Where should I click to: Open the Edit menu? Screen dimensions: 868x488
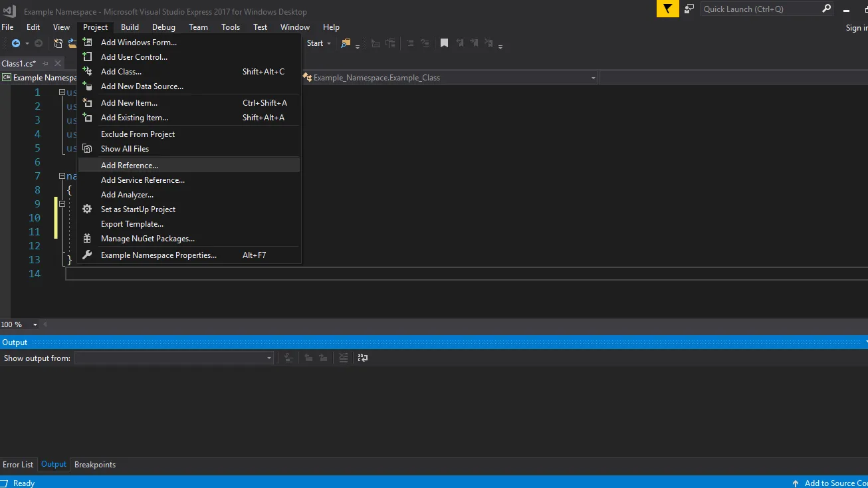pyautogui.click(x=33, y=27)
